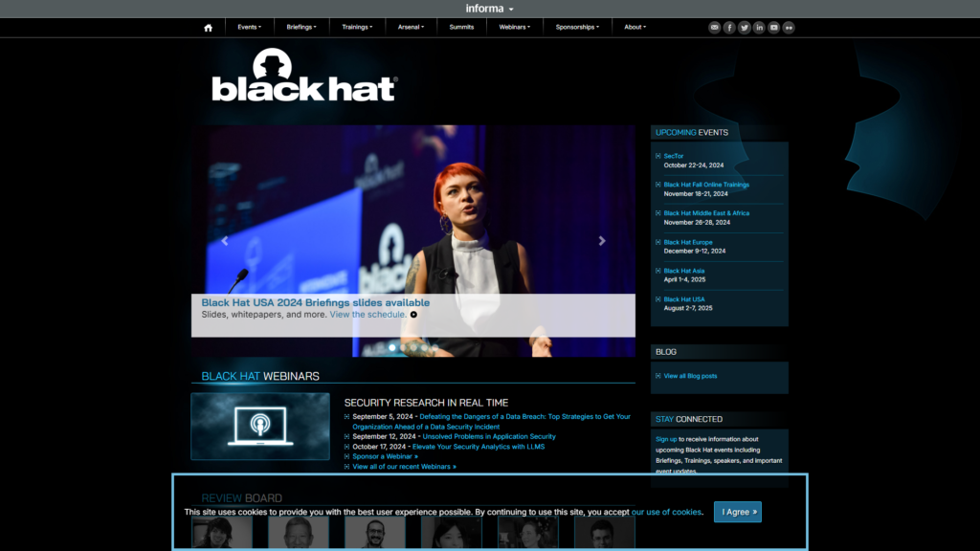Open the Black Hat Fall Online Trainings link
This screenshot has height=551, width=980.
point(706,185)
